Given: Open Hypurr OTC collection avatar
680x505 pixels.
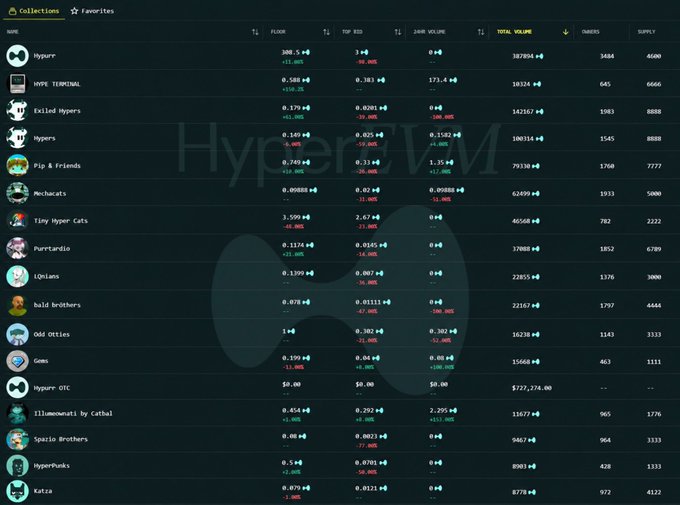Looking at the screenshot, I should tap(17, 388).
